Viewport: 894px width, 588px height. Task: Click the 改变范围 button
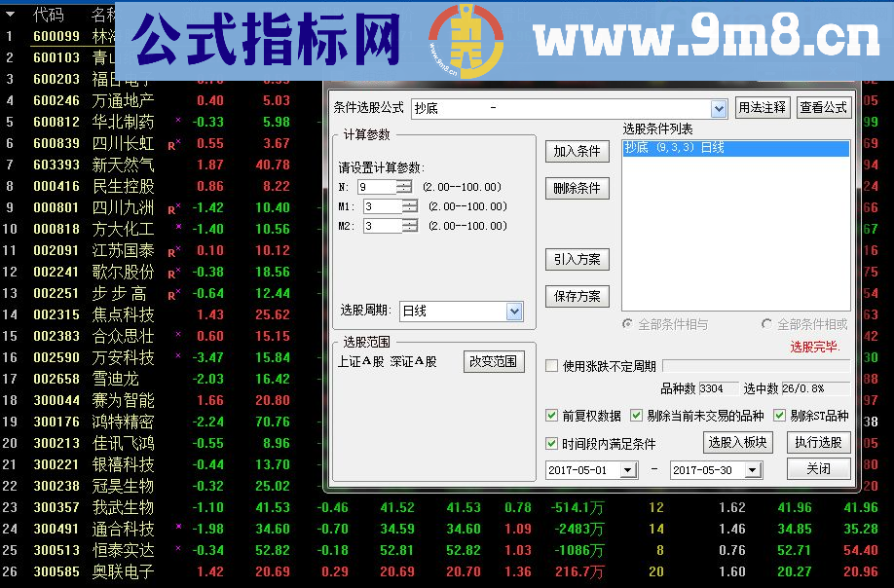click(x=493, y=362)
